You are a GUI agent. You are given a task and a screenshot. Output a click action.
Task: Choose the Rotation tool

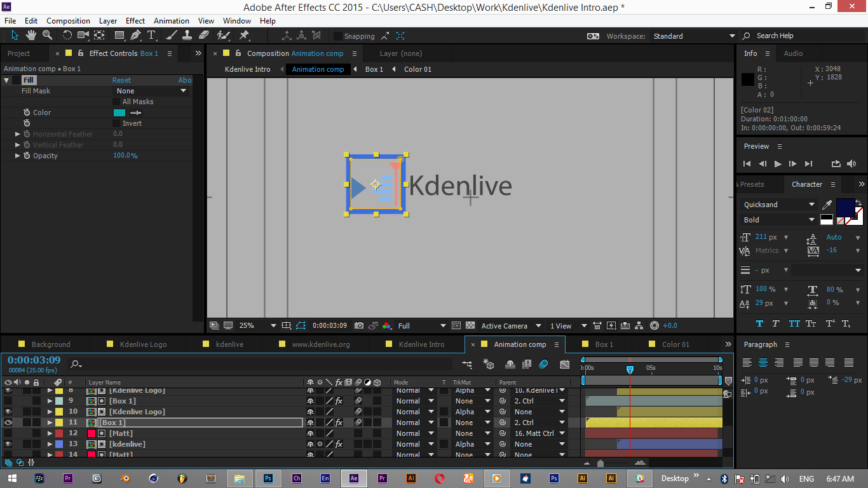pos(68,36)
